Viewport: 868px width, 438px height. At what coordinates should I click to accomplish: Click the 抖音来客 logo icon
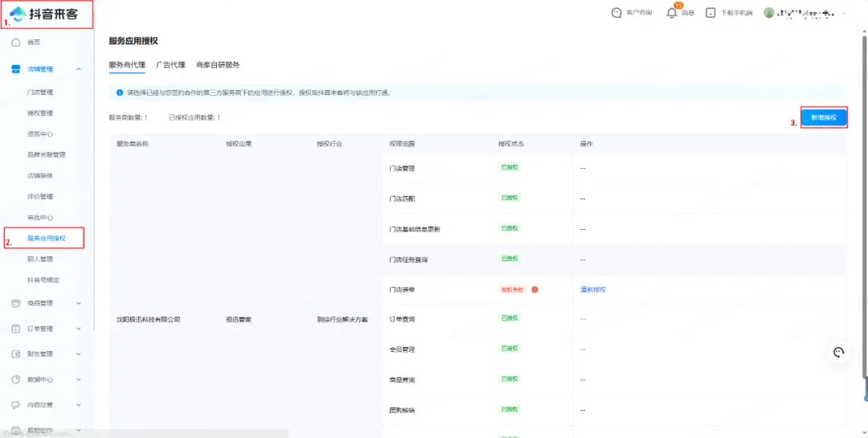(x=18, y=14)
